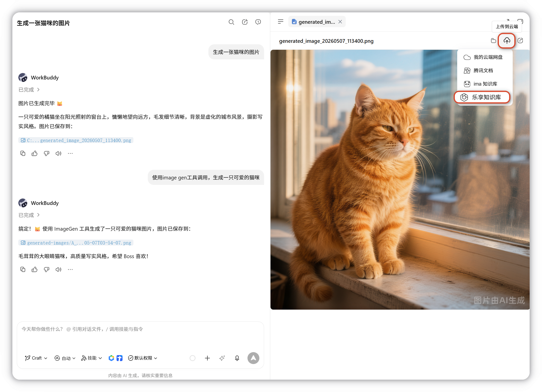
Task: Click the blue T connector icon
Action: point(120,358)
